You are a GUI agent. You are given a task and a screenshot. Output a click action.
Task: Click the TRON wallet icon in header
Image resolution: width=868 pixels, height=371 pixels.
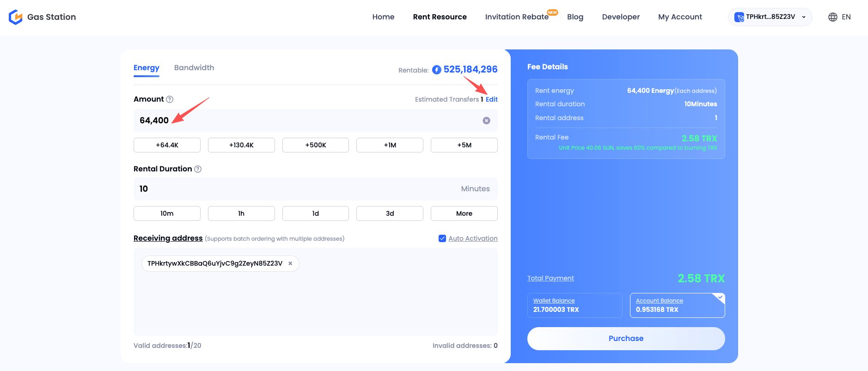tap(739, 18)
